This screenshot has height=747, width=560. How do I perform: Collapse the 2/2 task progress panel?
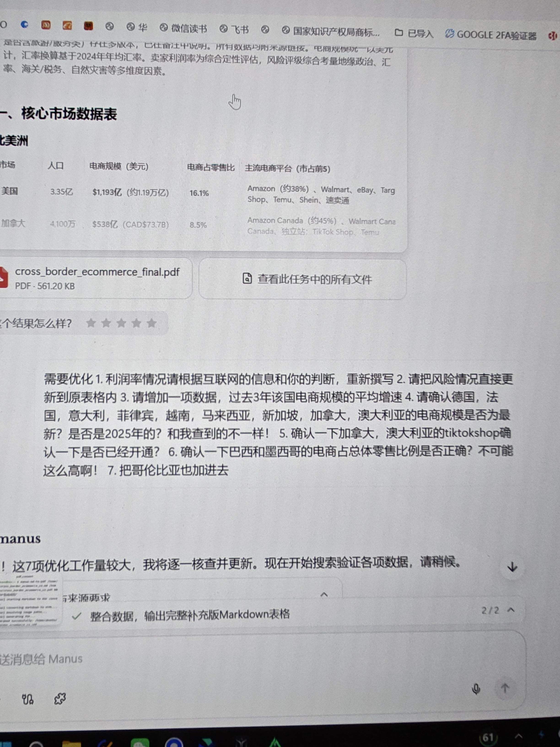[x=511, y=610]
